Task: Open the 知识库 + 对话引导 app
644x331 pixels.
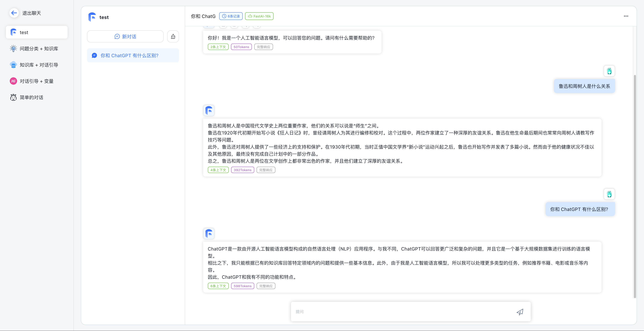Action: (x=39, y=65)
